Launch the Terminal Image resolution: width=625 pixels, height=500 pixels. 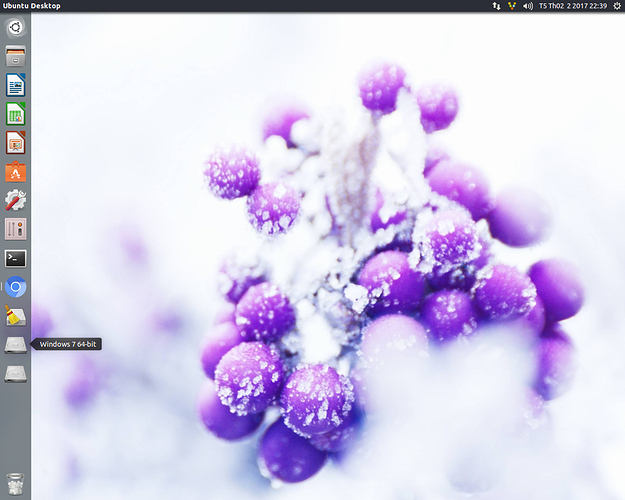16,258
